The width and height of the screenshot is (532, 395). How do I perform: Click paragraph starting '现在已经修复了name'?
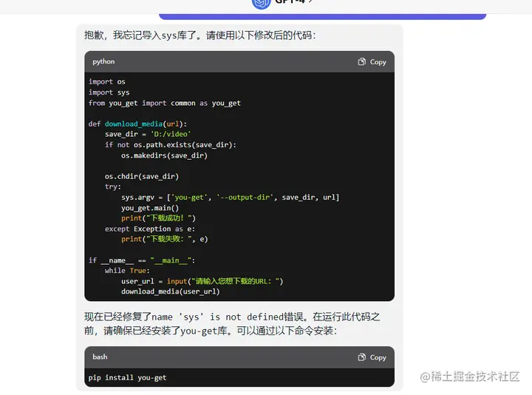pos(232,324)
